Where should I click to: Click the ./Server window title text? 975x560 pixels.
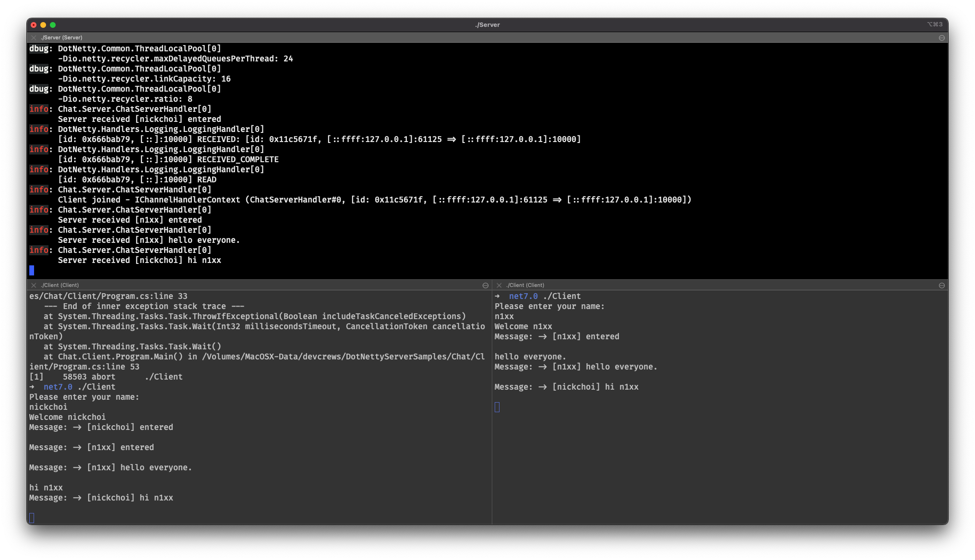(487, 25)
